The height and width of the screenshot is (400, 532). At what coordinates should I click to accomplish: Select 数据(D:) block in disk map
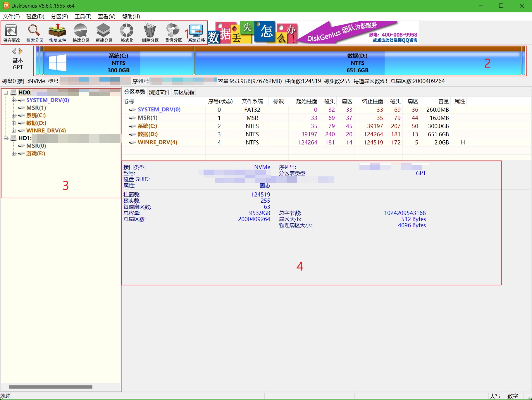pyautogui.click(x=357, y=63)
